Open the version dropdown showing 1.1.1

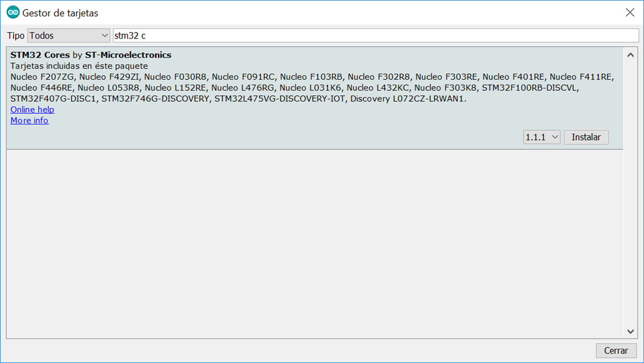coord(542,137)
